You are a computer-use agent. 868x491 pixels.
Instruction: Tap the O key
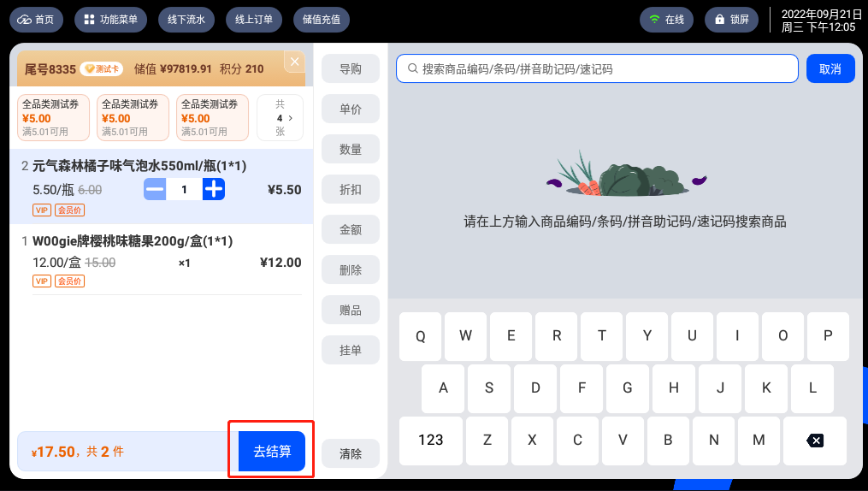click(x=782, y=336)
